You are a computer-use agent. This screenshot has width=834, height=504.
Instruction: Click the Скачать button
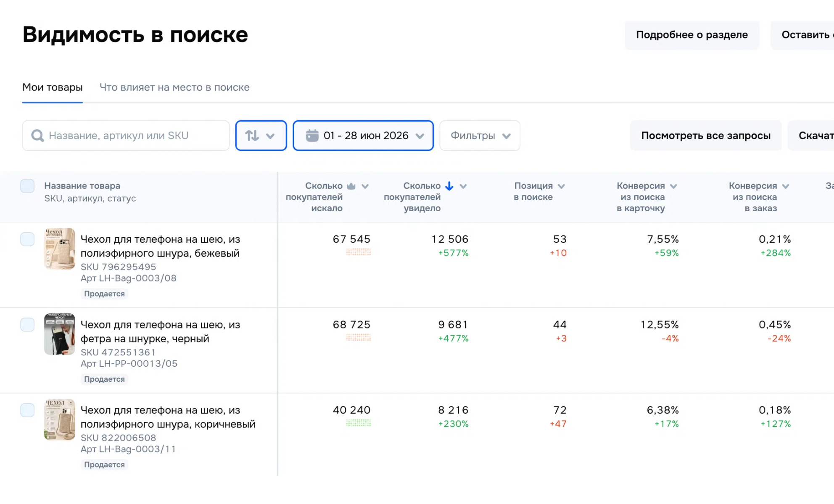[x=811, y=136]
